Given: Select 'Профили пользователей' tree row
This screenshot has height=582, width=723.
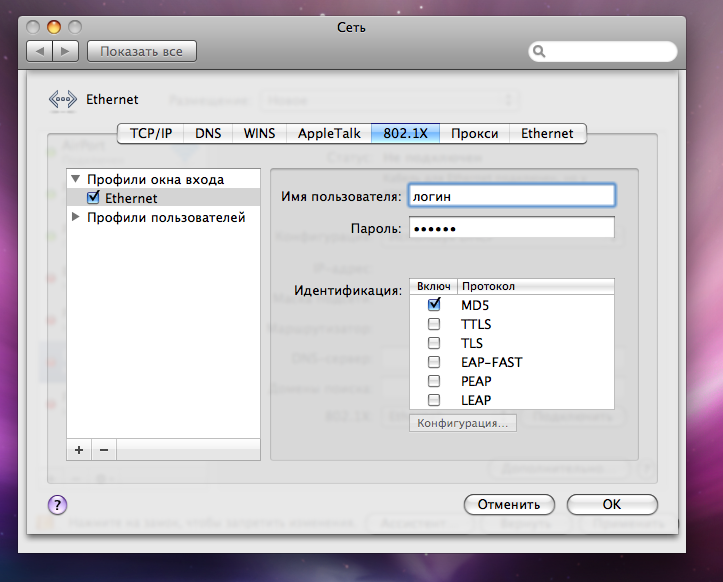Looking at the screenshot, I should click(x=163, y=217).
